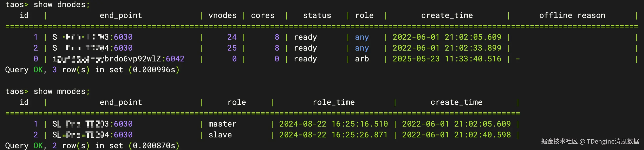The height and width of the screenshot is (150, 644).
Task: Click the 'master' role in mnodes table
Action: pos(222,124)
